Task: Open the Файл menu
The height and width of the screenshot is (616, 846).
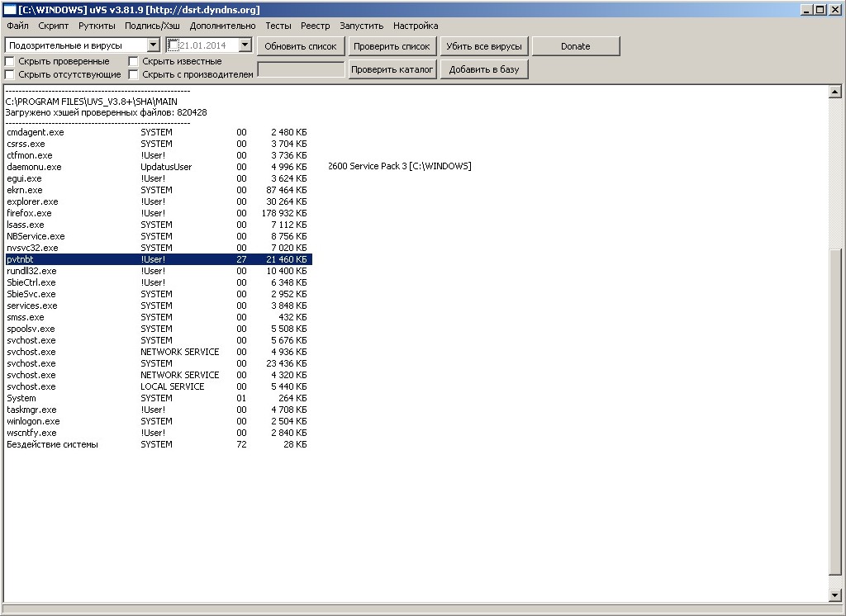Action: pyautogui.click(x=18, y=26)
